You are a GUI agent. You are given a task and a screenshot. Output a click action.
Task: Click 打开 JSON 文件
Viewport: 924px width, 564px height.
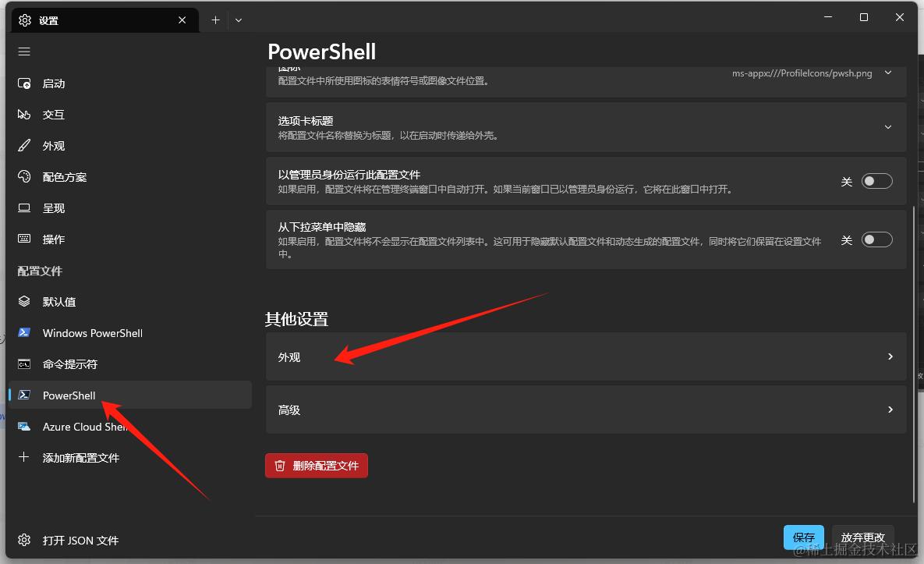click(129, 541)
